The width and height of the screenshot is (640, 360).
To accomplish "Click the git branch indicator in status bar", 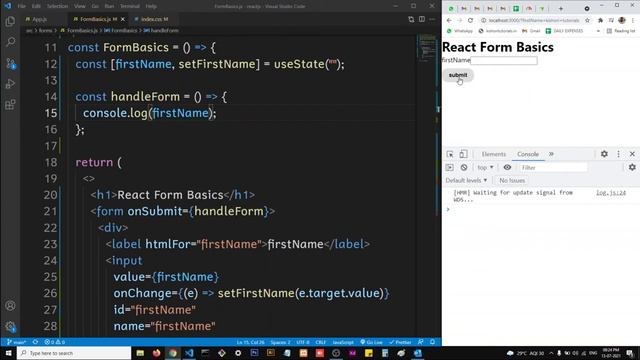I will (x=16, y=342).
